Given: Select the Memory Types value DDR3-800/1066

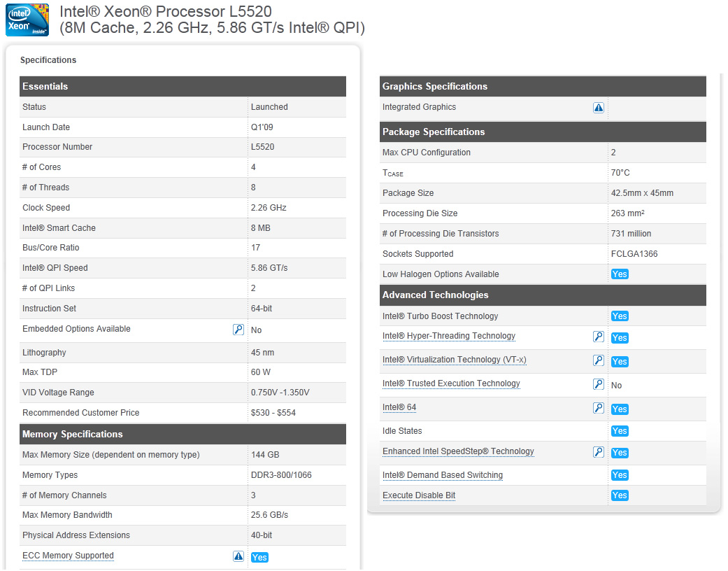Looking at the screenshot, I should [281, 475].
